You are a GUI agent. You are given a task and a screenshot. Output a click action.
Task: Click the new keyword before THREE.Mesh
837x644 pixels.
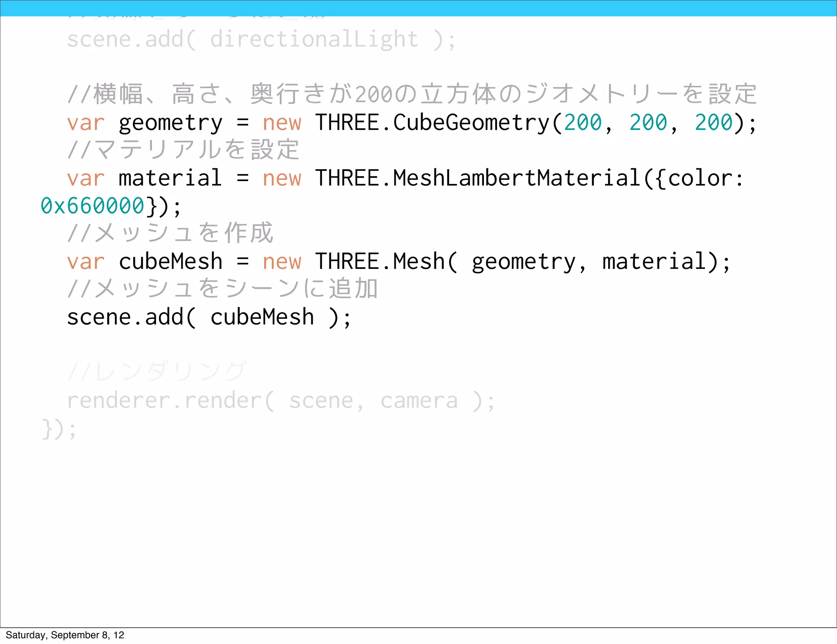point(282,262)
